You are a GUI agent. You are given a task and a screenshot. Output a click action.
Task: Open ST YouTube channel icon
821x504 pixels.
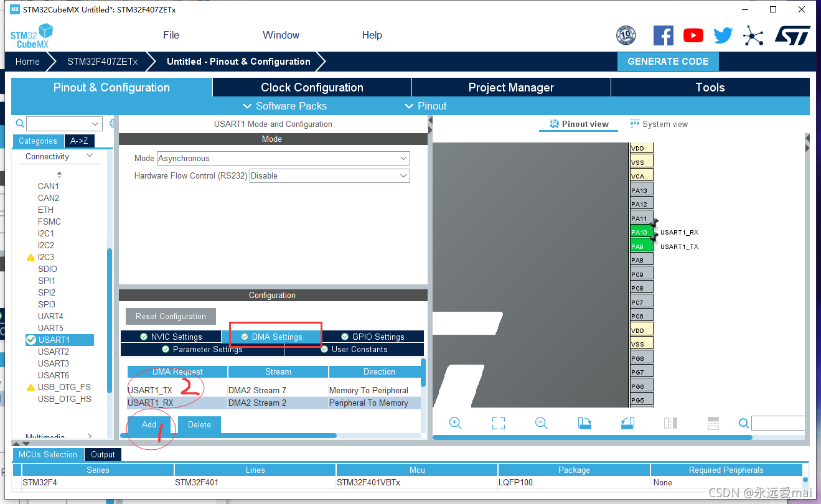(693, 35)
